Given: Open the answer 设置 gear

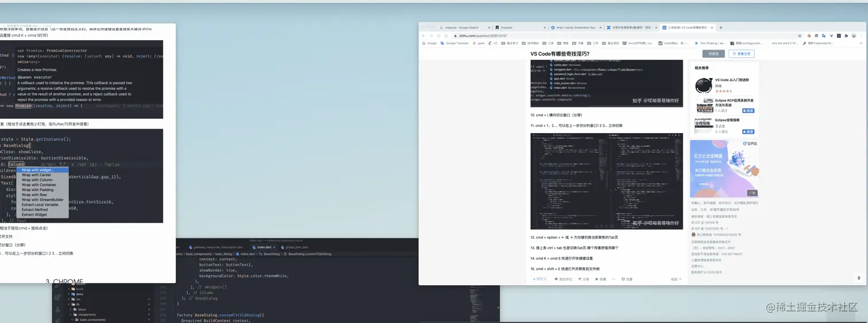Looking at the screenshot, I should click(627, 279).
